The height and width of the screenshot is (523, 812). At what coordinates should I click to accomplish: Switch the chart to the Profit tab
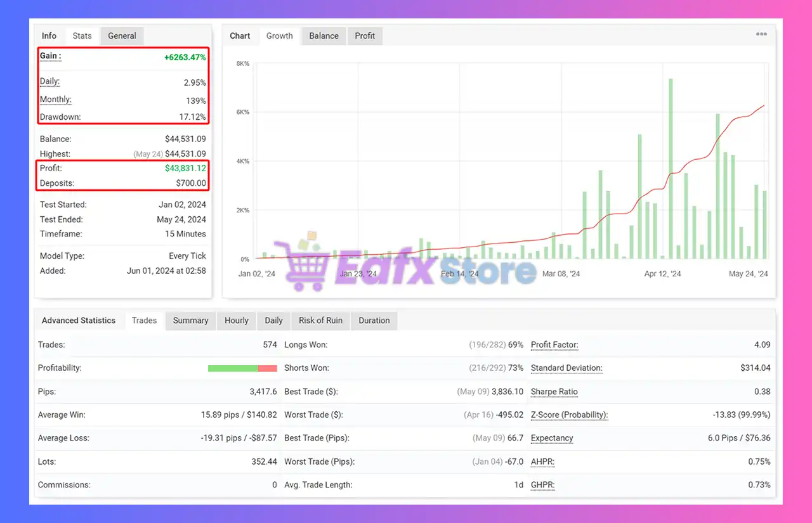tap(365, 36)
